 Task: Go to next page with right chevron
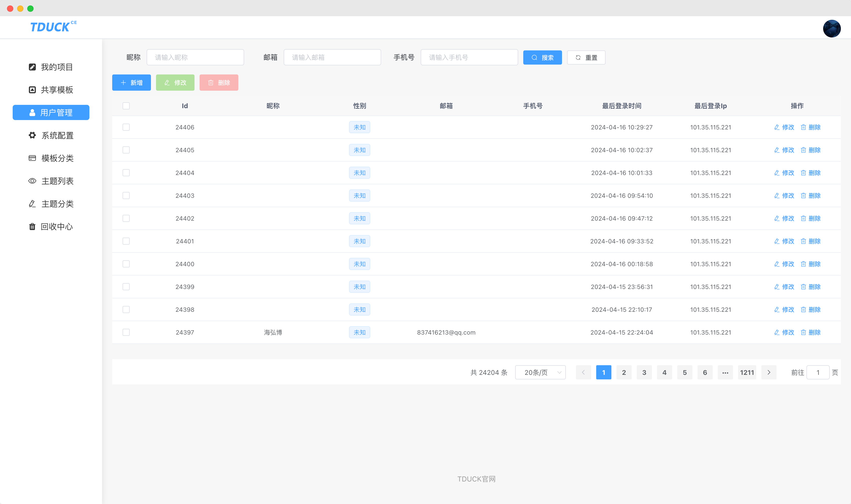click(769, 372)
